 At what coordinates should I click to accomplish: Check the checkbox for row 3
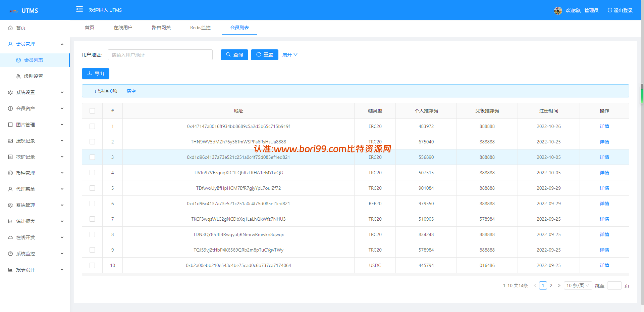point(92,157)
